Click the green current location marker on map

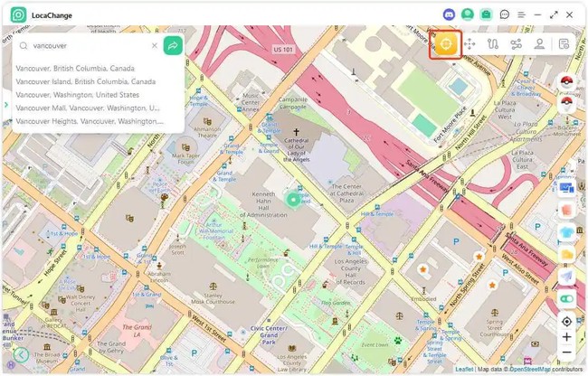(293, 200)
